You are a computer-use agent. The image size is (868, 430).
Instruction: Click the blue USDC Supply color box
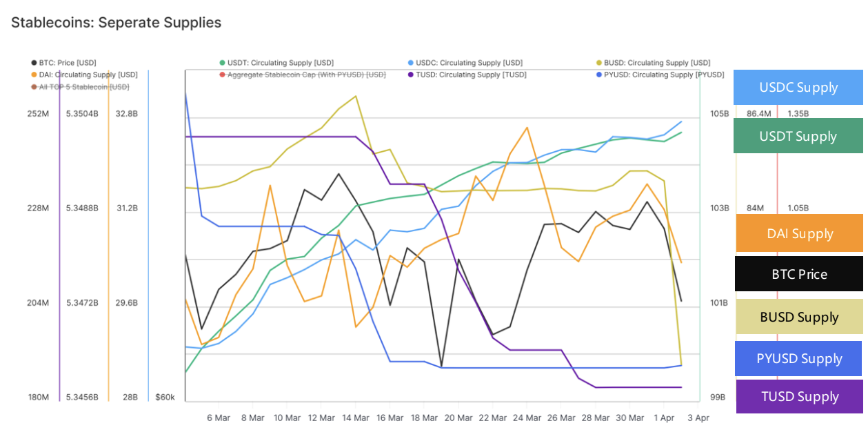[x=798, y=88]
